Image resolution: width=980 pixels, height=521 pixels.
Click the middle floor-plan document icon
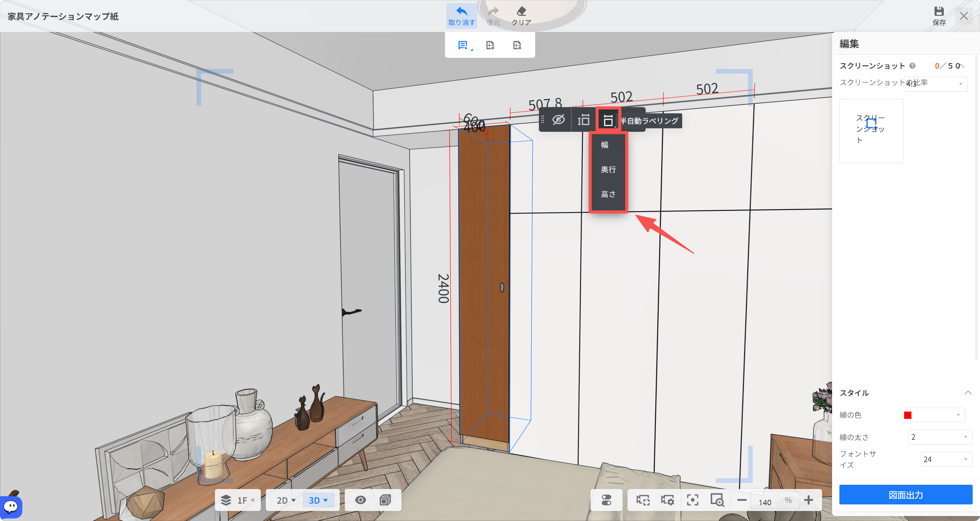490,45
